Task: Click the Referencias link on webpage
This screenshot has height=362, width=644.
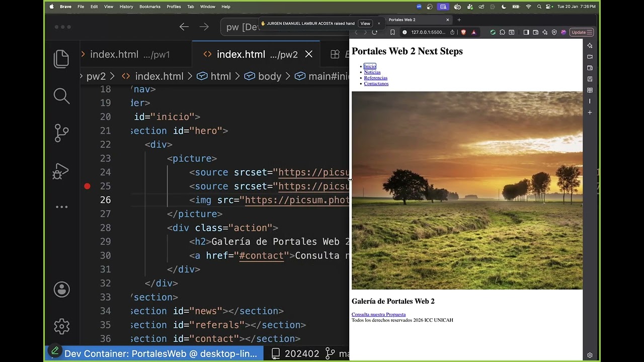Action: (x=376, y=78)
